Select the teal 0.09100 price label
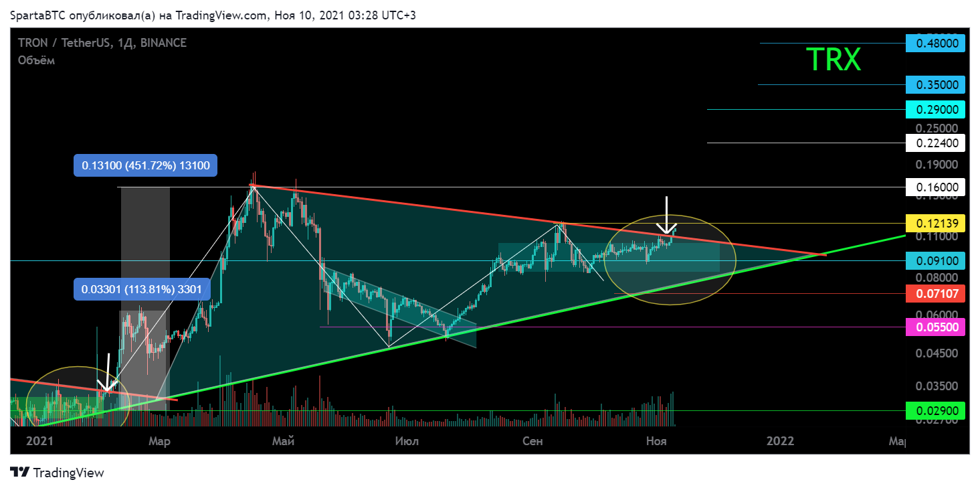 tap(935, 261)
